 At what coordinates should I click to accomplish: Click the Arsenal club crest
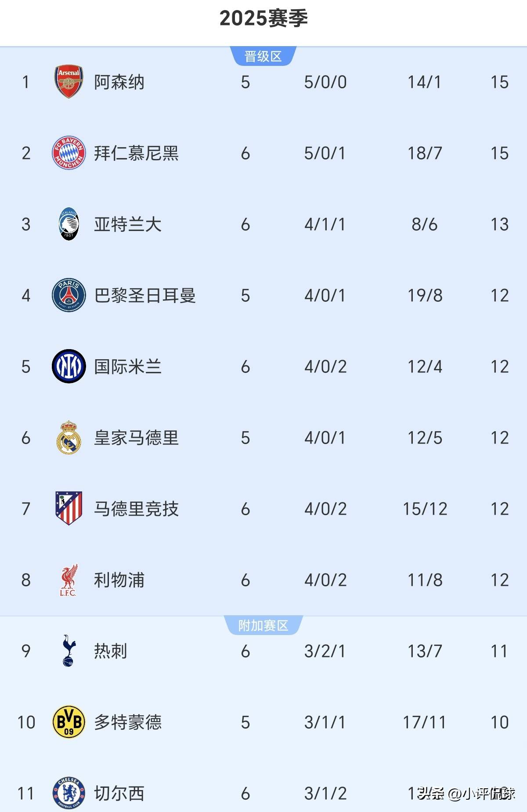click(69, 82)
